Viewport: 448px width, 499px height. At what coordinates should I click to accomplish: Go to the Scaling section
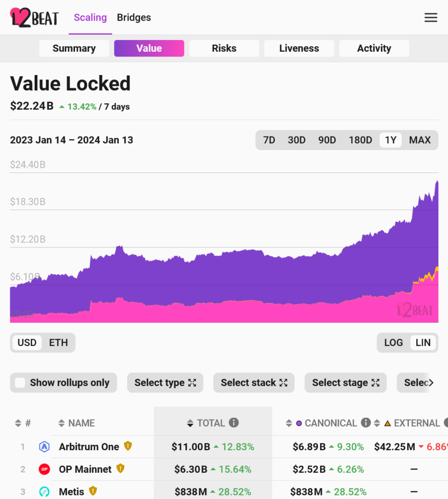(90, 18)
